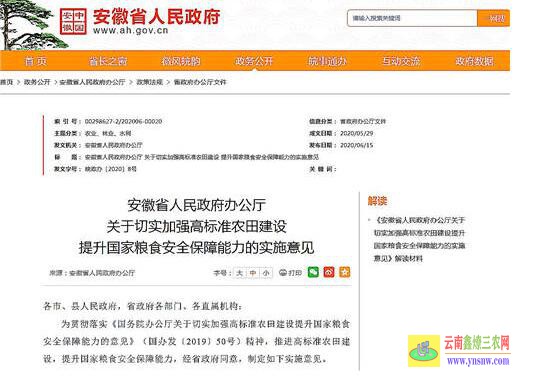Set font size to 大
The width and height of the screenshot is (536, 385).
[239, 273]
